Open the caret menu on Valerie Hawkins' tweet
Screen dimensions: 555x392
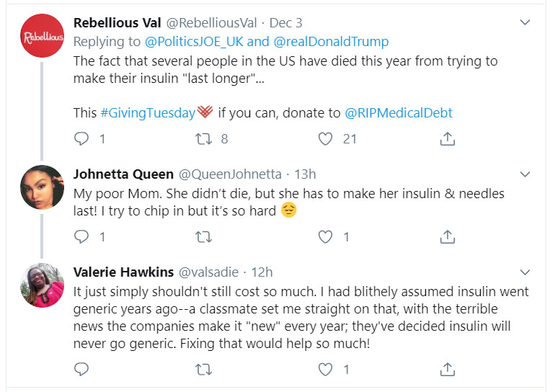pos(525,272)
